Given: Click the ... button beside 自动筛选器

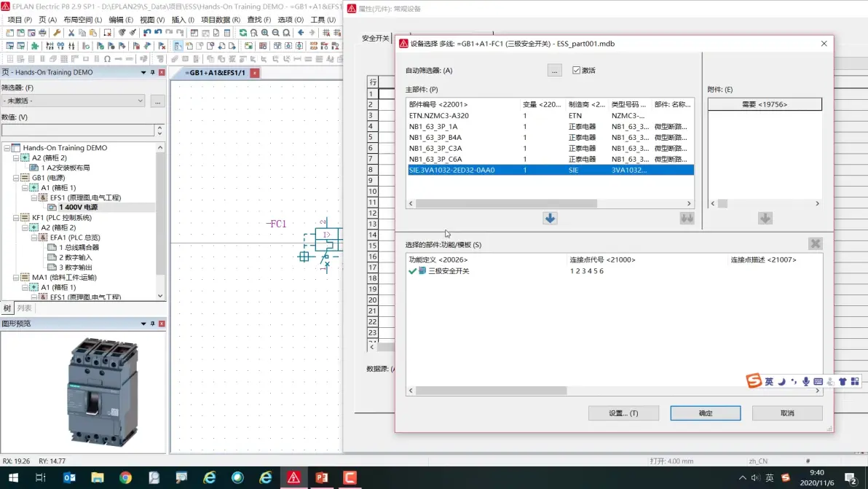Looking at the screenshot, I should click(x=554, y=71).
